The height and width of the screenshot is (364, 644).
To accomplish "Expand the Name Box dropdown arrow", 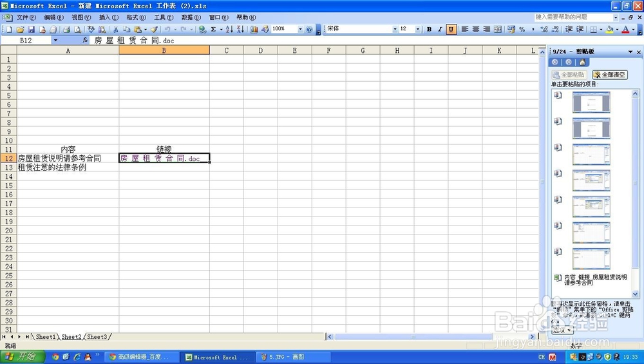I will tap(55, 40).
